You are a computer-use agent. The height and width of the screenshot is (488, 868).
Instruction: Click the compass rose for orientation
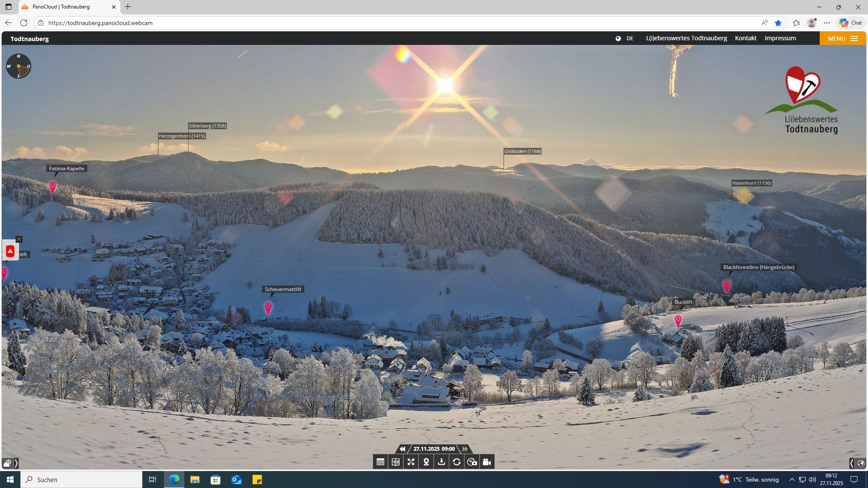tap(19, 66)
